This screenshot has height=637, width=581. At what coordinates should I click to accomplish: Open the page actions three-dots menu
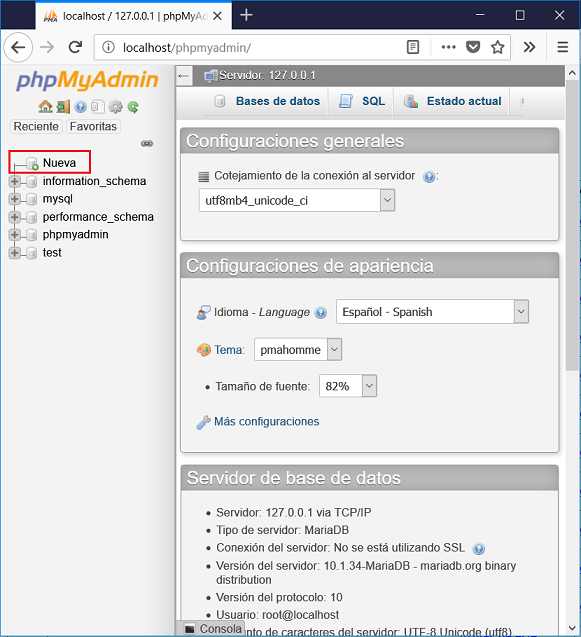pyautogui.click(x=448, y=47)
